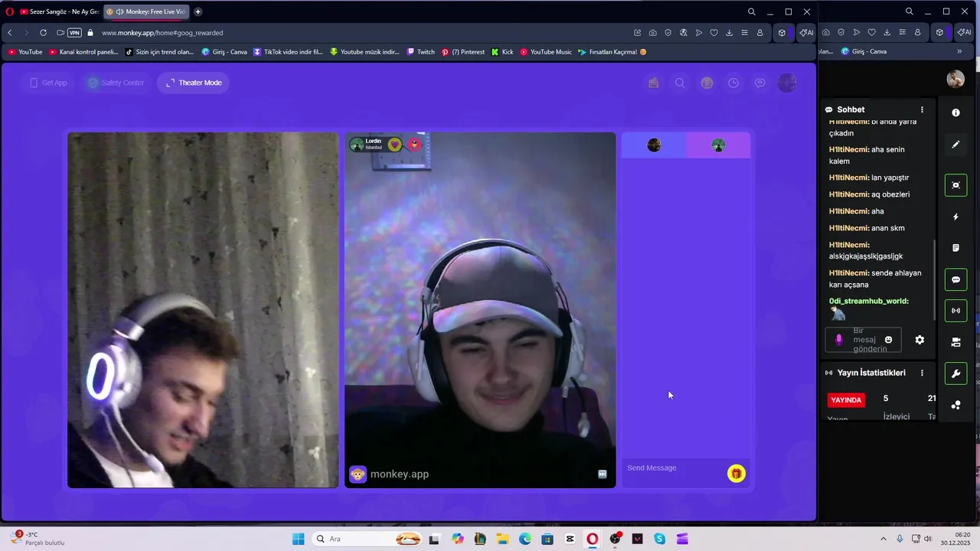Image resolution: width=980 pixels, height=551 pixels.
Task: Open chat settings gear icon
Action: tap(920, 340)
